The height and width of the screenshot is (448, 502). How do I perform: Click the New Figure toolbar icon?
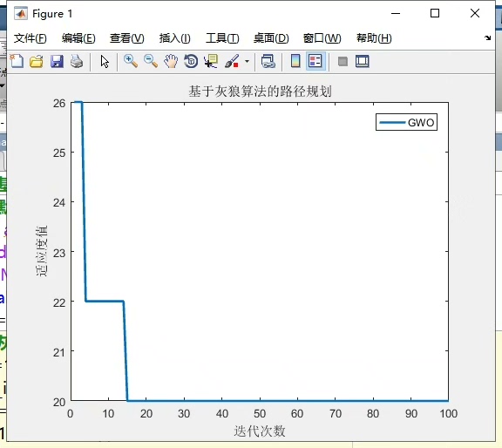(17, 61)
